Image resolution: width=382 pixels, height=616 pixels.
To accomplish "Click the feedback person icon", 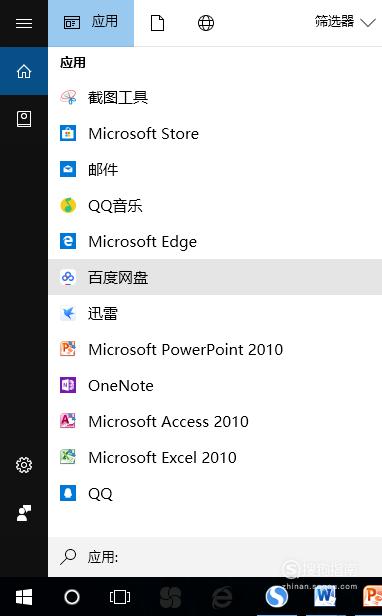I will pos(24,513).
